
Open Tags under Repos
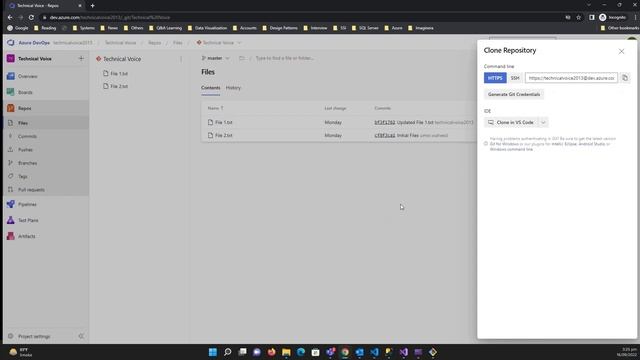(x=22, y=177)
